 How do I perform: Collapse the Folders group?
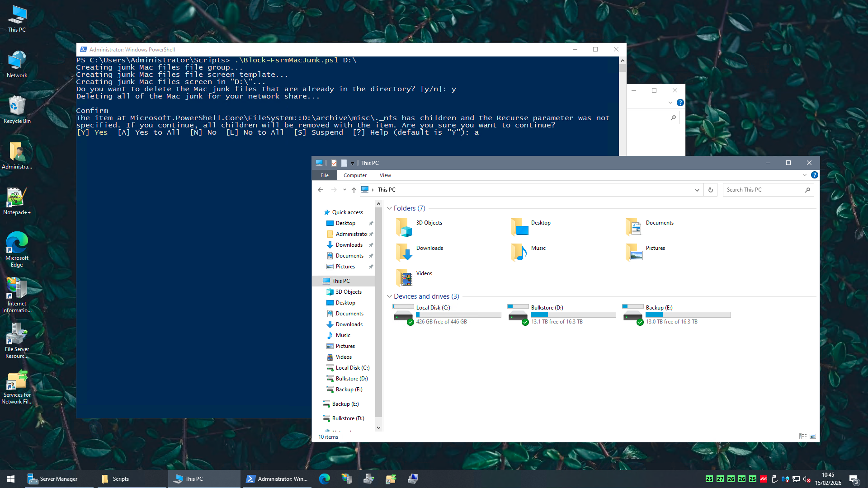tap(389, 208)
